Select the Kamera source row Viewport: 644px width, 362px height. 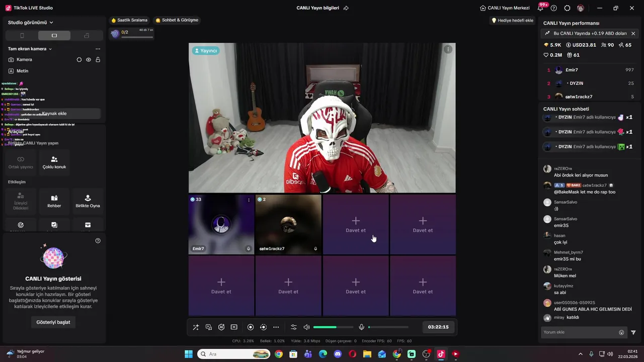[54, 60]
